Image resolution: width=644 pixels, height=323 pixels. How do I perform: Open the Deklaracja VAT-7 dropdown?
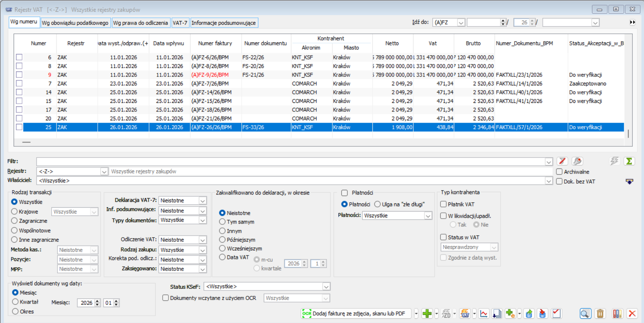pyautogui.click(x=202, y=201)
